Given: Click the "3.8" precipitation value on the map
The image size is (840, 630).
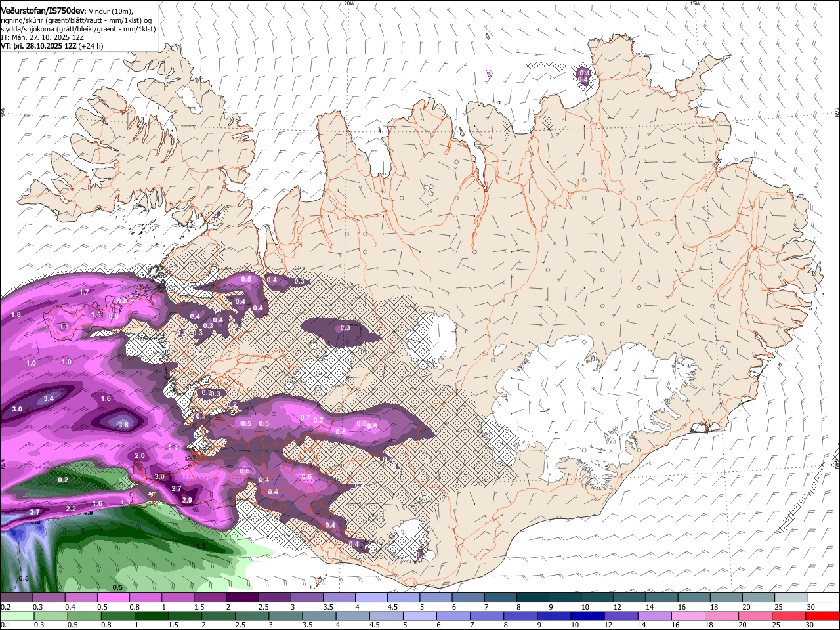Looking at the screenshot, I should [x=123, y=425].
